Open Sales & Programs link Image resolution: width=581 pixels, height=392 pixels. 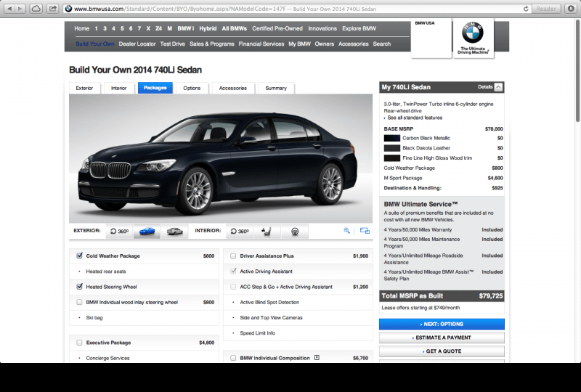(212, 44)
